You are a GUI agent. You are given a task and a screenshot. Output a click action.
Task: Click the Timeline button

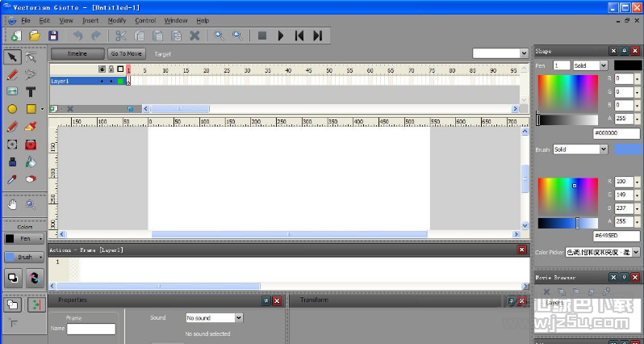click(x=77, y=54)
